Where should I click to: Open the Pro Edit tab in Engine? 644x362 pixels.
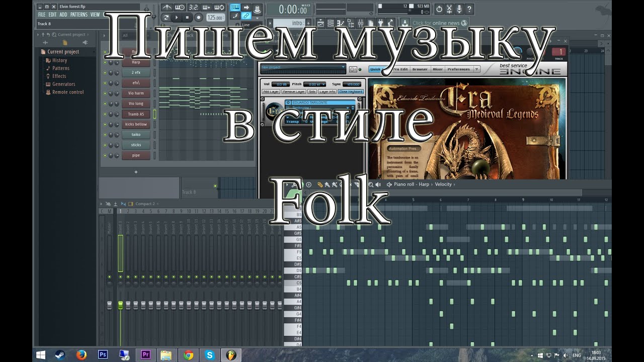pyautogui.click(x=401, y=69)
